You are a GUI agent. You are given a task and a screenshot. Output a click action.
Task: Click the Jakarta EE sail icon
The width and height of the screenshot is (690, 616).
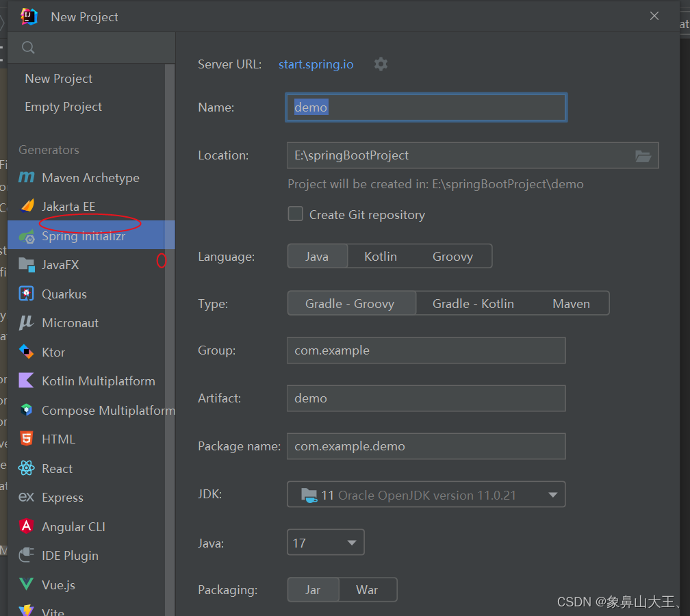pos(27,206)
